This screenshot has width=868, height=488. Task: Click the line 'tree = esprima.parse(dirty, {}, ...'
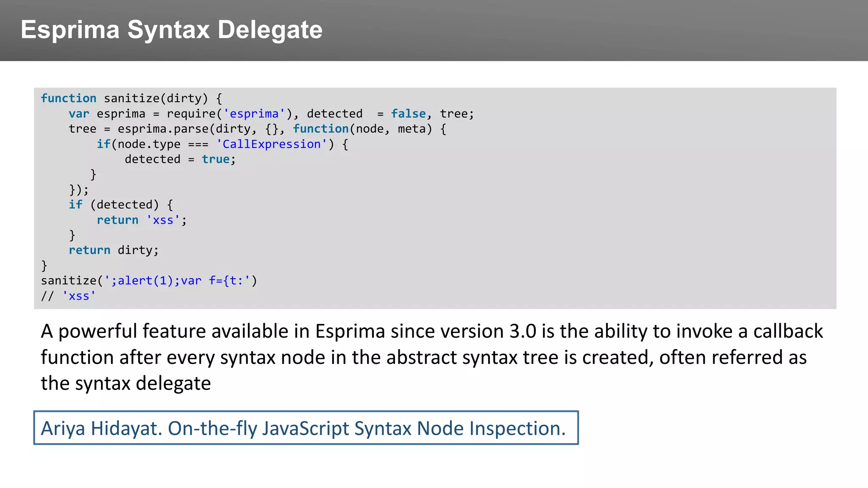pyautogui.click(x=257, y=129)
